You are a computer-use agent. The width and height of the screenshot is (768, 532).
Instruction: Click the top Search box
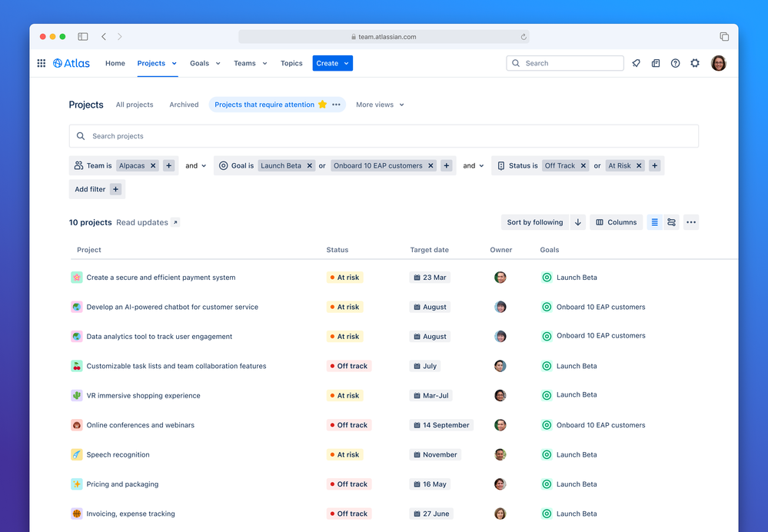(565, 63)
